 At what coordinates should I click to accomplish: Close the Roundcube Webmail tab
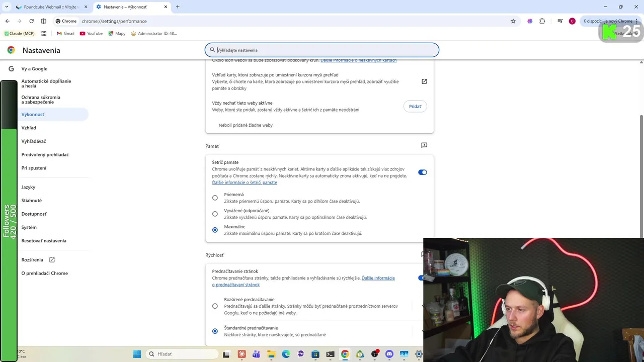86,7
